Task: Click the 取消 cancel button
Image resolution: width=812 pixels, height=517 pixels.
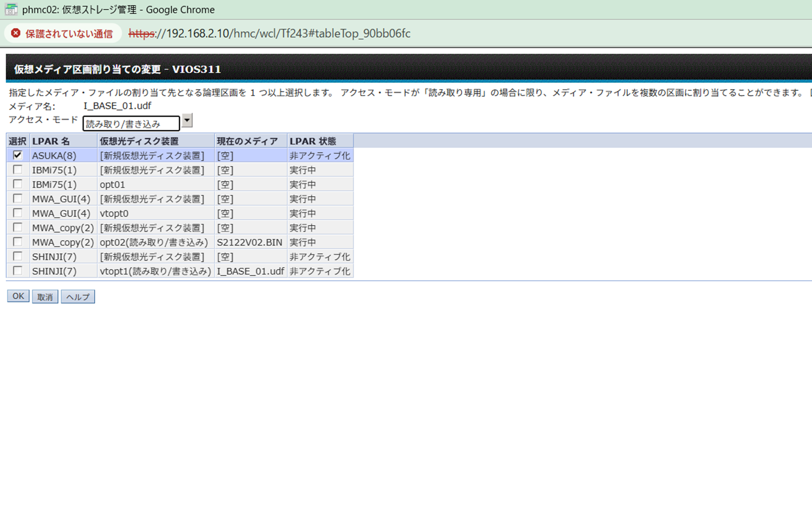Action: [45, 297]
